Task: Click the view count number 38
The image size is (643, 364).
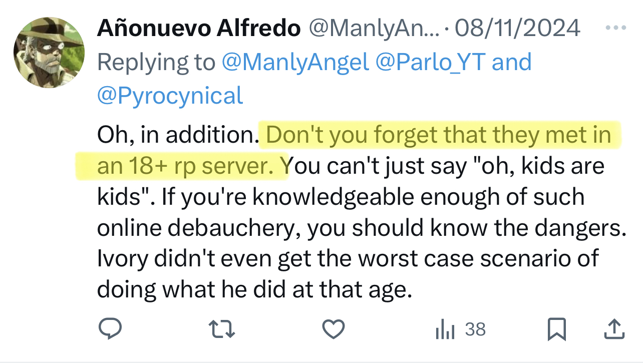Action: [x=475, y=329]
